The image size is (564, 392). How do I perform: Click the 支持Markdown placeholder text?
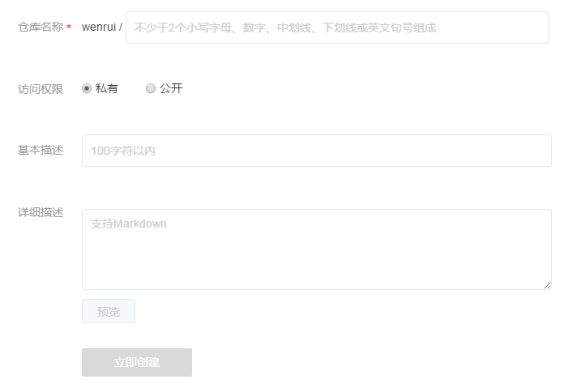point(129,224)
